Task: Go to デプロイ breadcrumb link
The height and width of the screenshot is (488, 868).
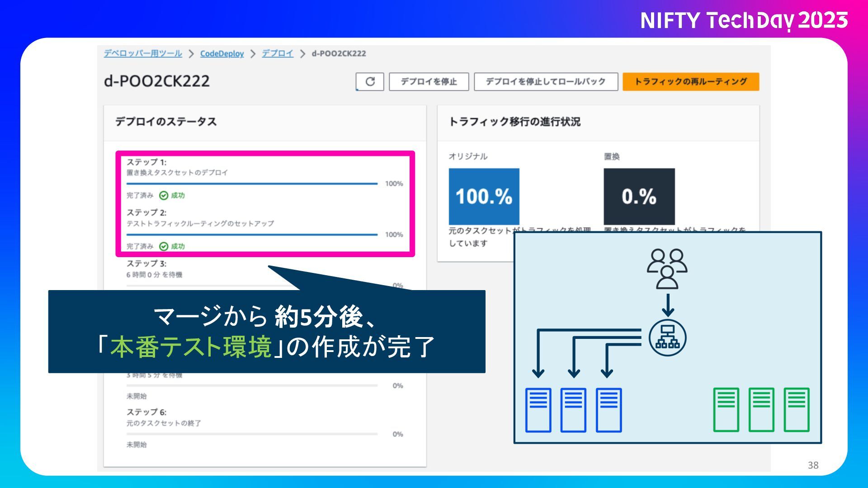Action: click(x=277, y=53)
